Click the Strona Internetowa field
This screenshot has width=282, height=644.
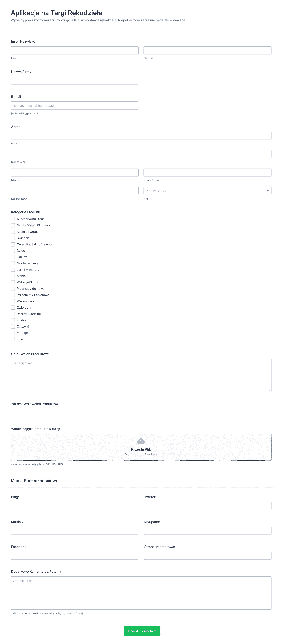208,555
